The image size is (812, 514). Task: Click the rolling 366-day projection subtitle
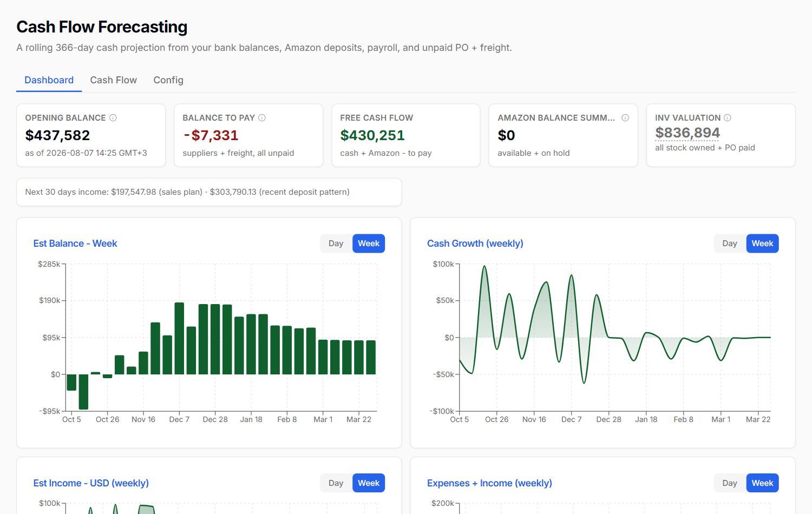point(264,48)
